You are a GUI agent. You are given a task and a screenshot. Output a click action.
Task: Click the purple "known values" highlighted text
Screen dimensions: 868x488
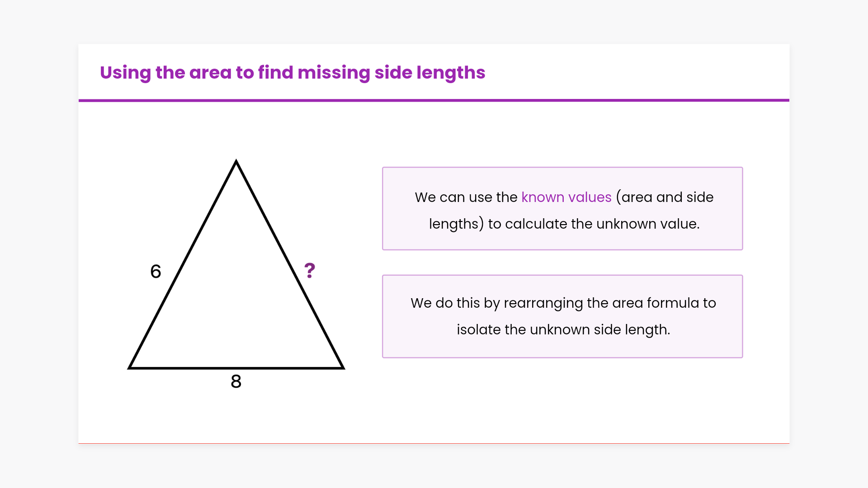click(x=566, y=197)
